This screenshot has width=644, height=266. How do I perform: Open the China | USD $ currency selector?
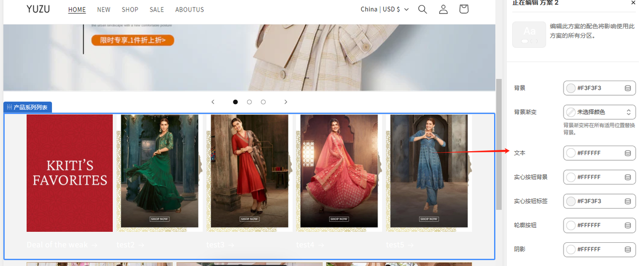pyautogui.click(x=384, y=9)
